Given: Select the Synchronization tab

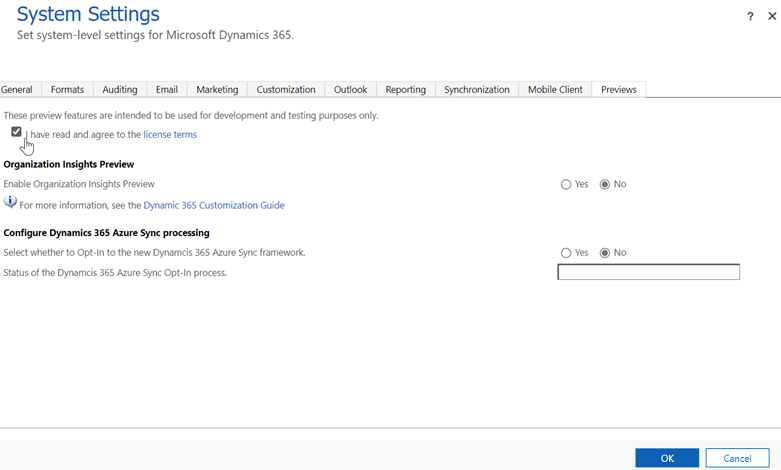Looking at the screenshot, I should coord(476,90).
